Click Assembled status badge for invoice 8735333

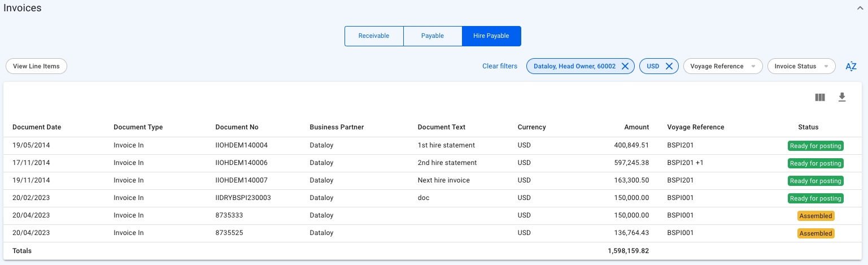(815, 216)
